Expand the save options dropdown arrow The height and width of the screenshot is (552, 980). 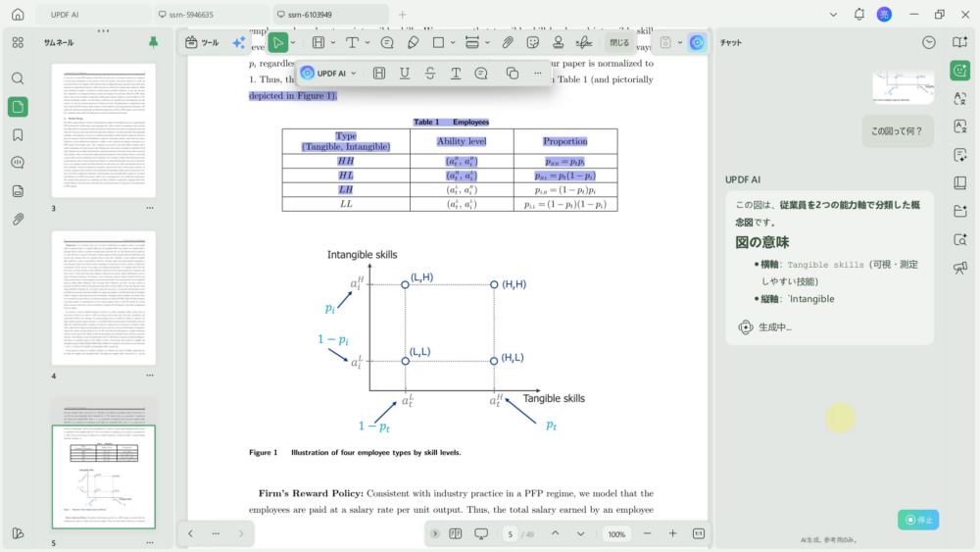[x=680, y=42]
